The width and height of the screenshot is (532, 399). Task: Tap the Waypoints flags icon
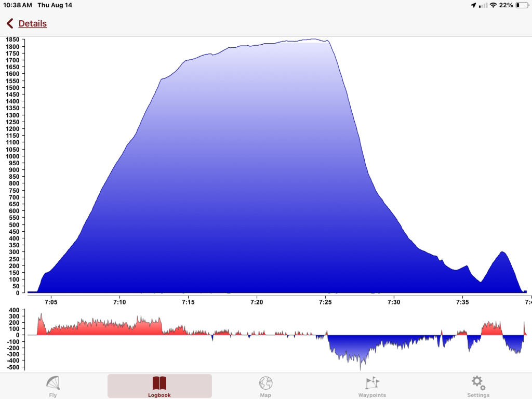pyautogui.click(x=372, y=383)
